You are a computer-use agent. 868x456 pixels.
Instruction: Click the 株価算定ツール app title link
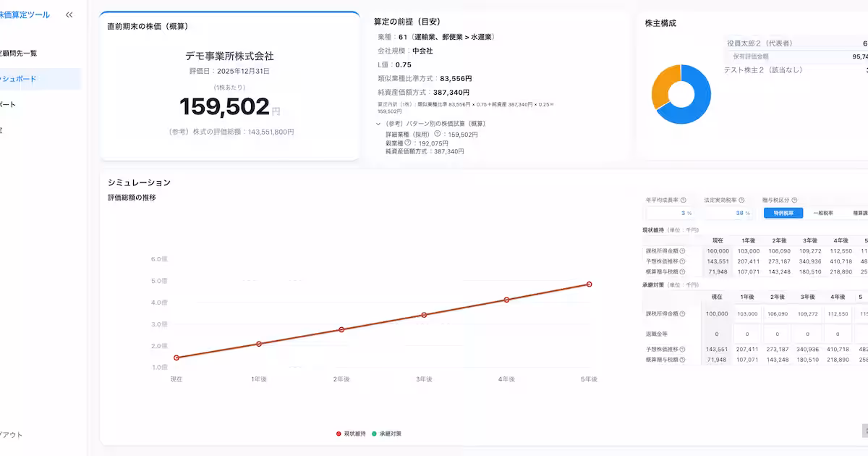coord(25,14)
